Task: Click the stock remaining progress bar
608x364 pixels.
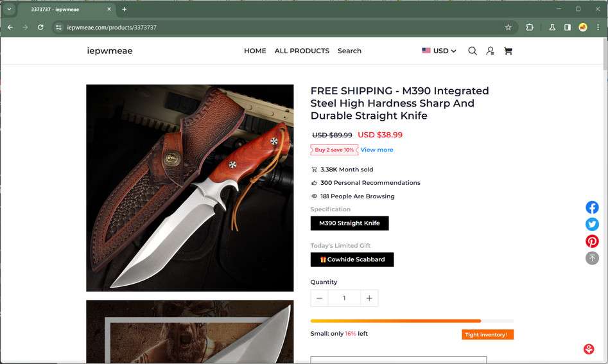Action: [412, 321]
